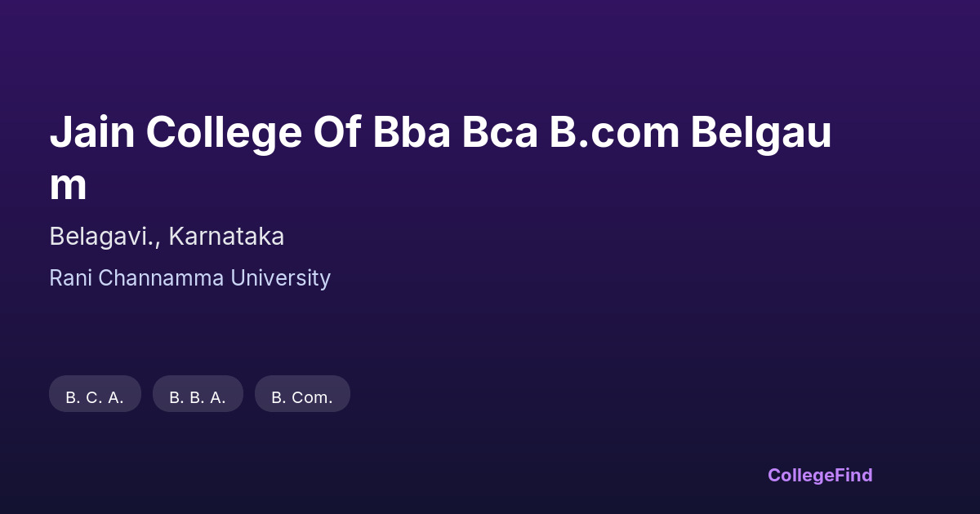The width and height of the screenshot is (980, 514).
Task: Click the word University in the affiliation line
Action: tap(280, 278)
